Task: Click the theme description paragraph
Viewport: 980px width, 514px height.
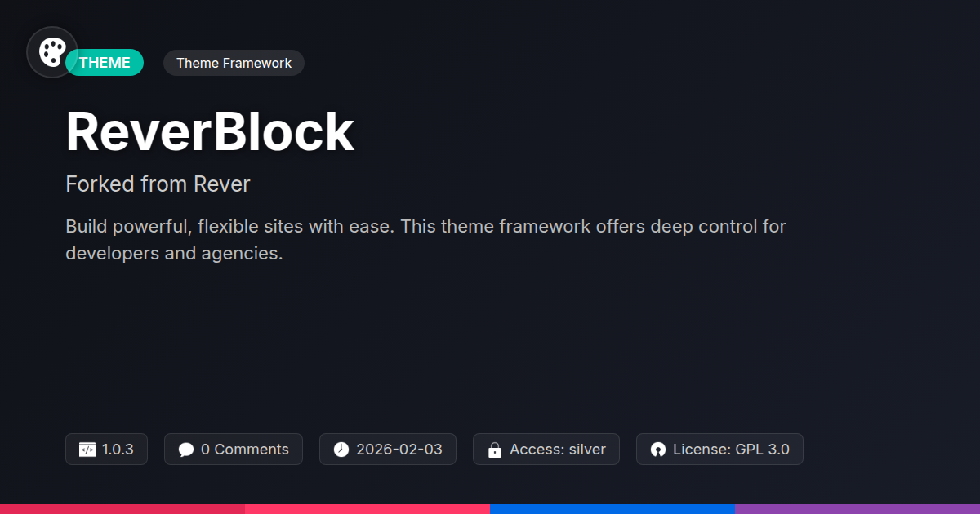Action: 425,240
